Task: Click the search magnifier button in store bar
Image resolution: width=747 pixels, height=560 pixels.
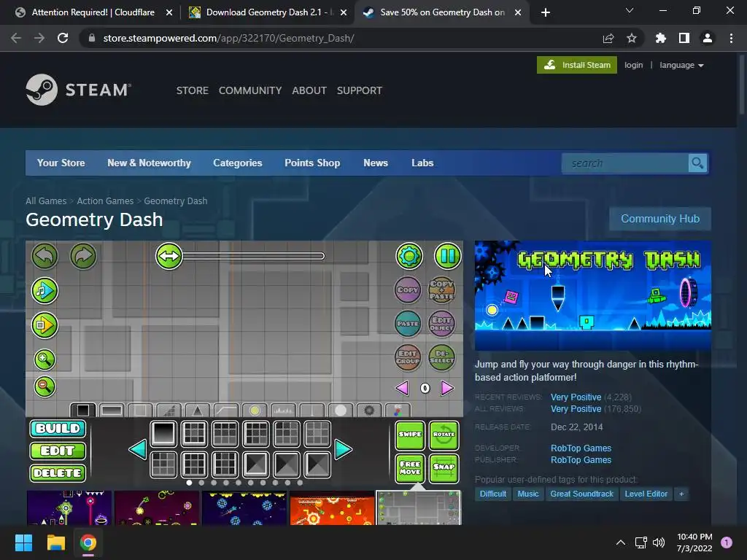Action: [697, 163]
